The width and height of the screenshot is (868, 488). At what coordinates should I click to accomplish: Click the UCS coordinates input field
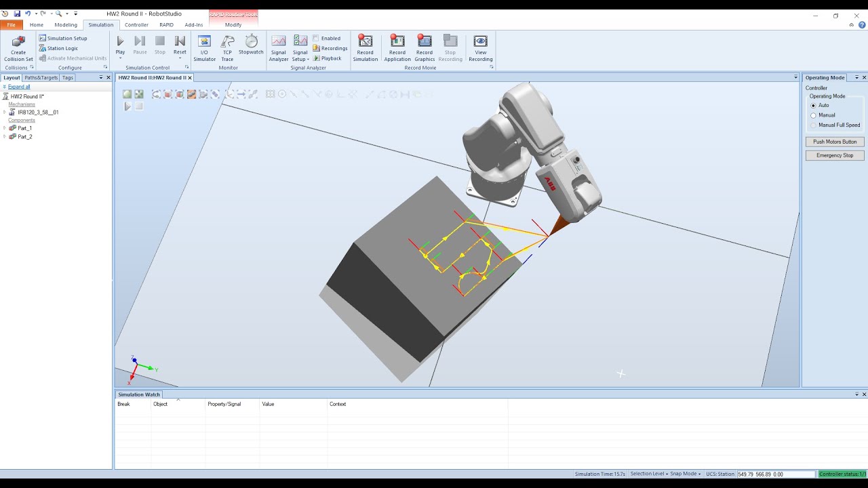[776, 474]
